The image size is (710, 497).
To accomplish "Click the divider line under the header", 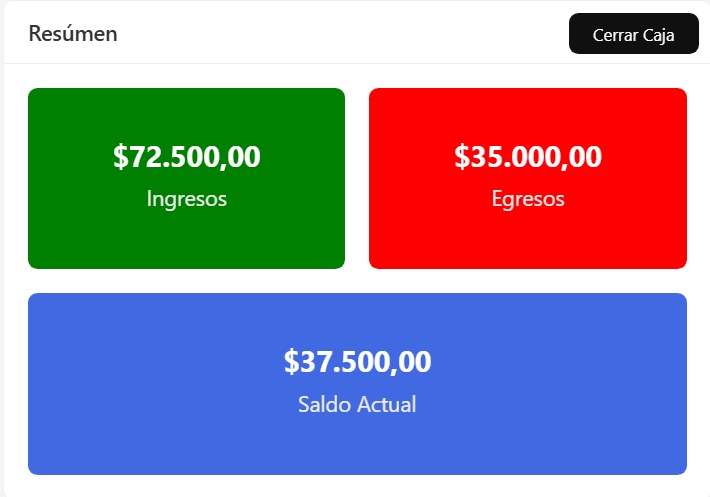I will [x=355, y=64].
